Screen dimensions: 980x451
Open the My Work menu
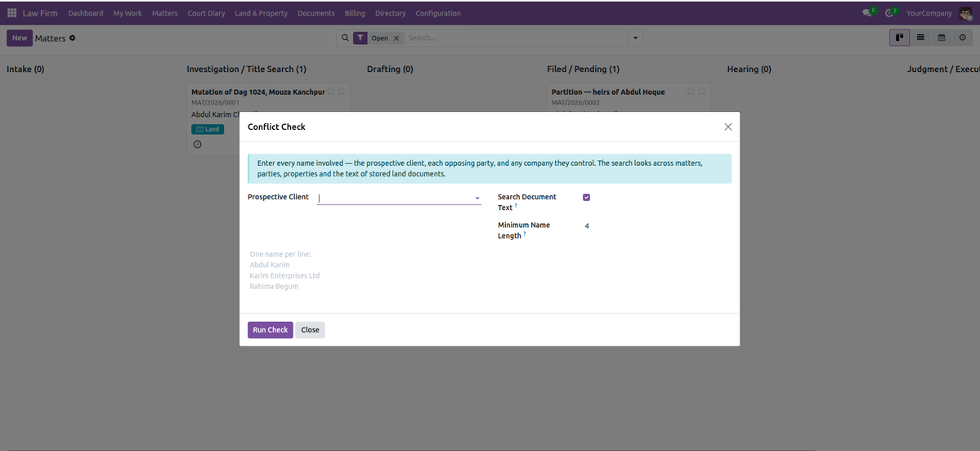[x=128, y=13]
